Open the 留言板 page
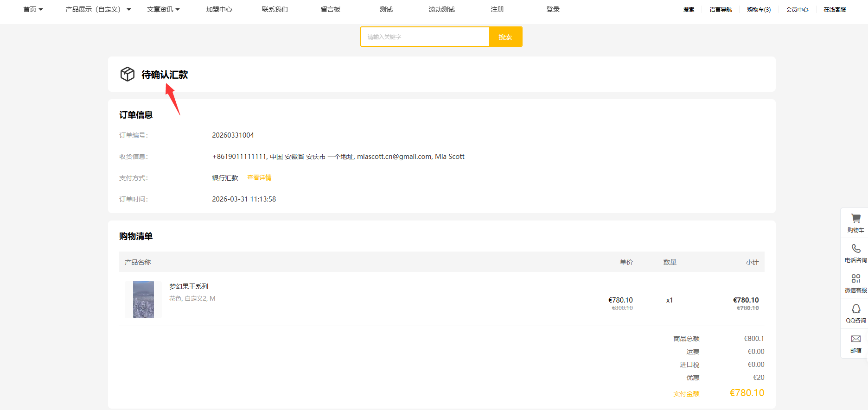The height and width of the screenshot is (410, 868). pyautogui.click(x=330, y=9)
